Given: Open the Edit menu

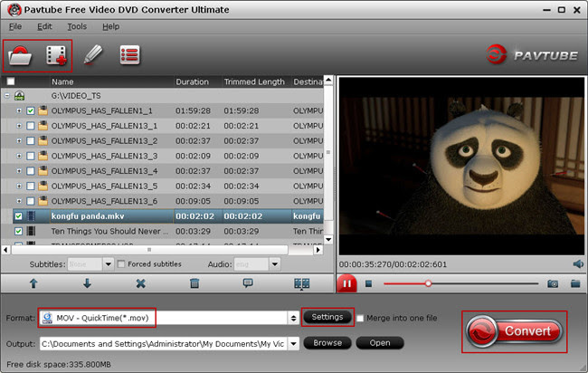Looking at the screenshot, I should point(44,26).
